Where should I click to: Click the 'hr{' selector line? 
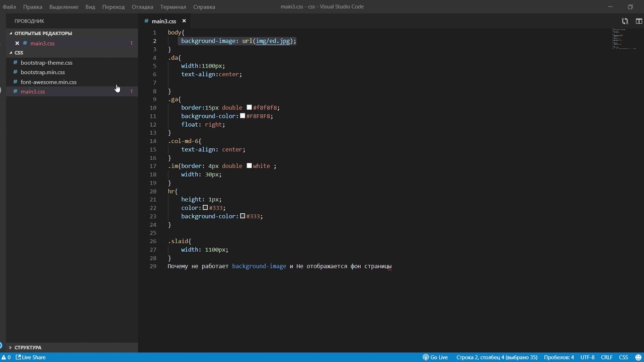click(x=173, y=192)
